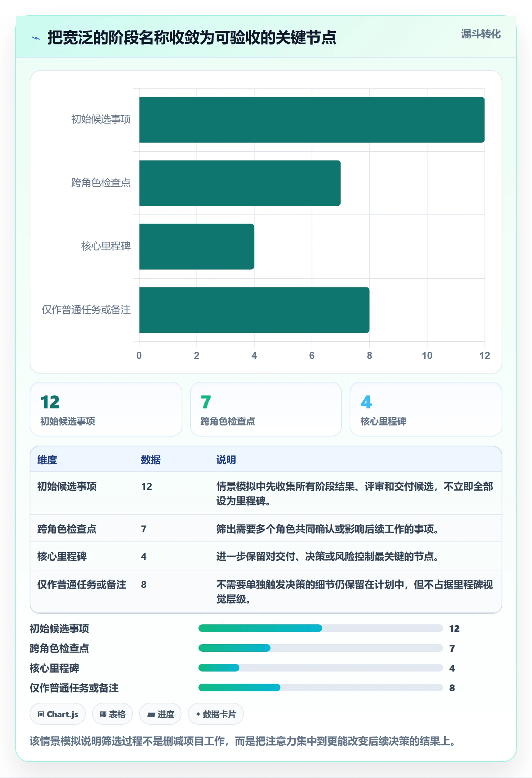Click the 数据 column header
Image resolution: width=532 pixels, height=778 pixels.
point(151,460)
